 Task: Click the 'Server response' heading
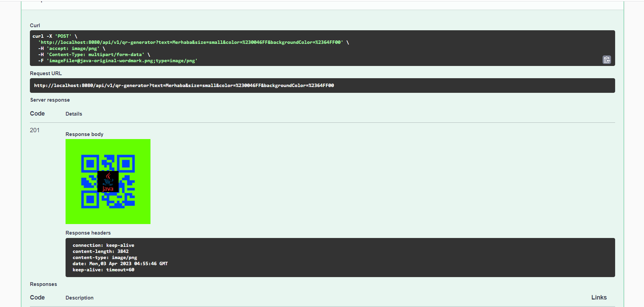click(x=50, y=100)
